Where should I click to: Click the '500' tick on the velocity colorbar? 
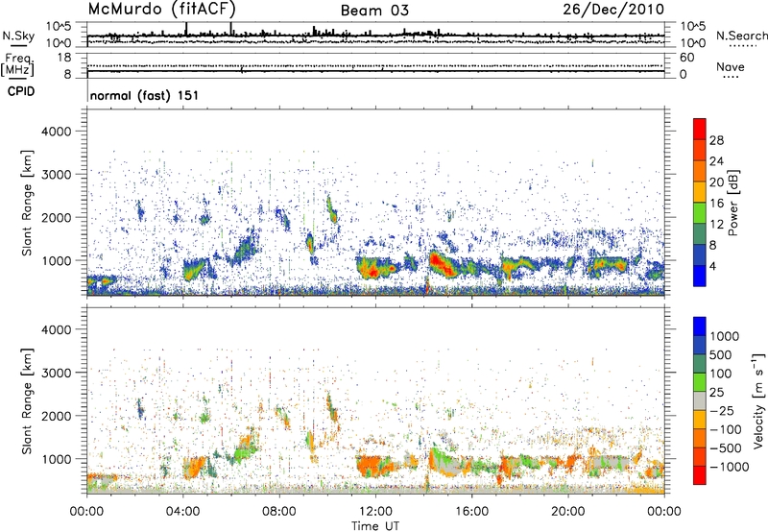pos(721,354)
